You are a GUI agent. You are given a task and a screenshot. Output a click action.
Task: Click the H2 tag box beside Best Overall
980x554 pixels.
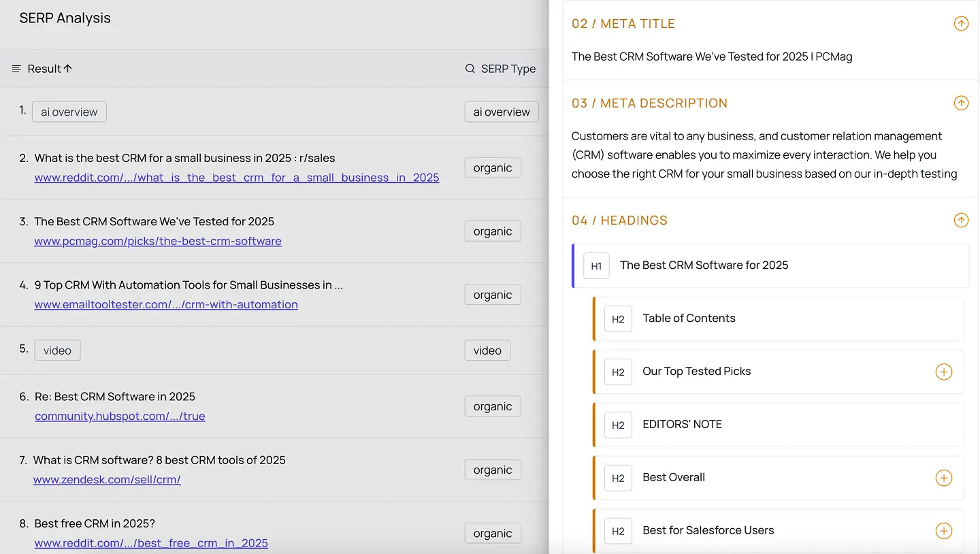pos(618,478)
